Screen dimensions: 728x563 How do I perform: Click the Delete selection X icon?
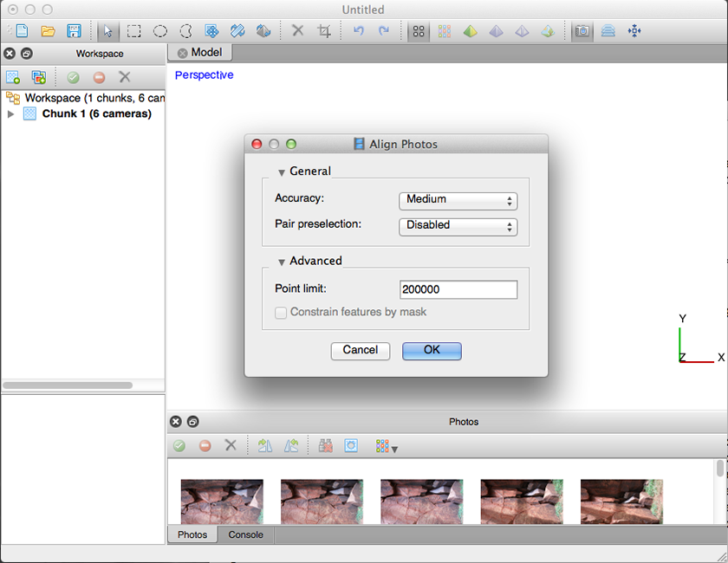tap(297, 30)
